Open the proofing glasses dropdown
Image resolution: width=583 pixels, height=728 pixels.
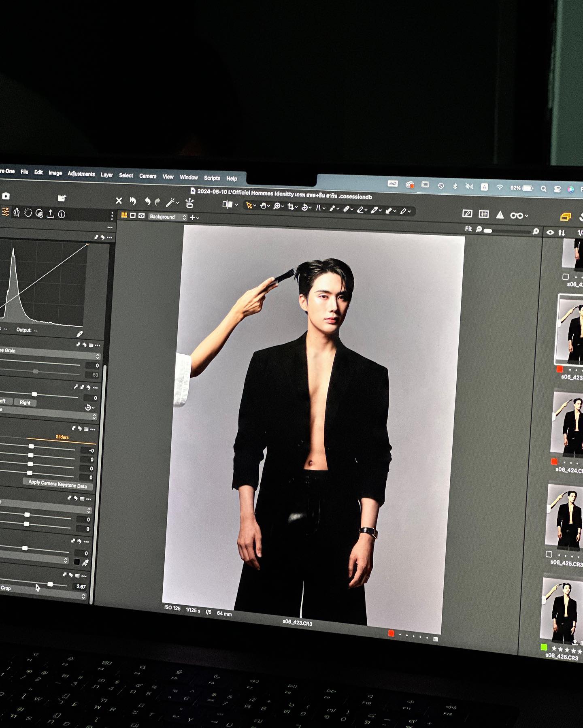click(519, 215)
